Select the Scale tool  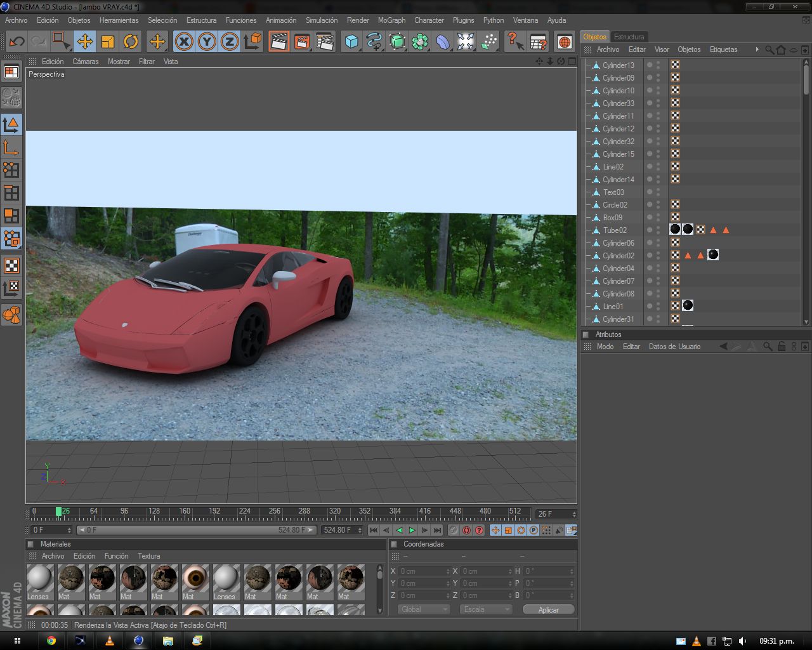point(108,42)
